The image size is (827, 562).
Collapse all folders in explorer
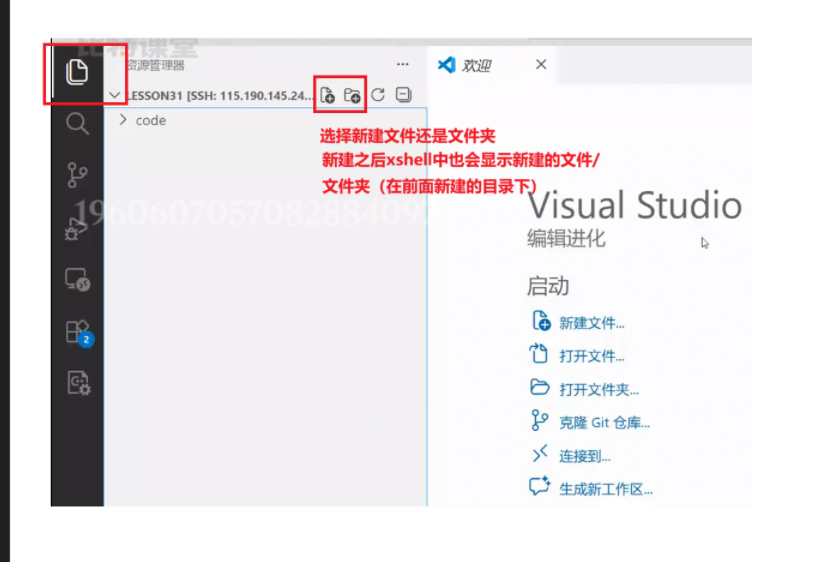(403, 94)
